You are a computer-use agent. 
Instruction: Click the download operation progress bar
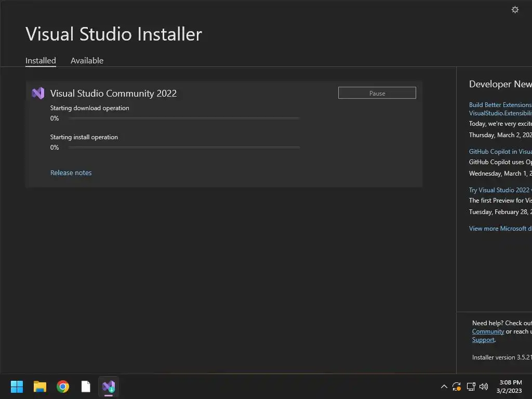184,118
